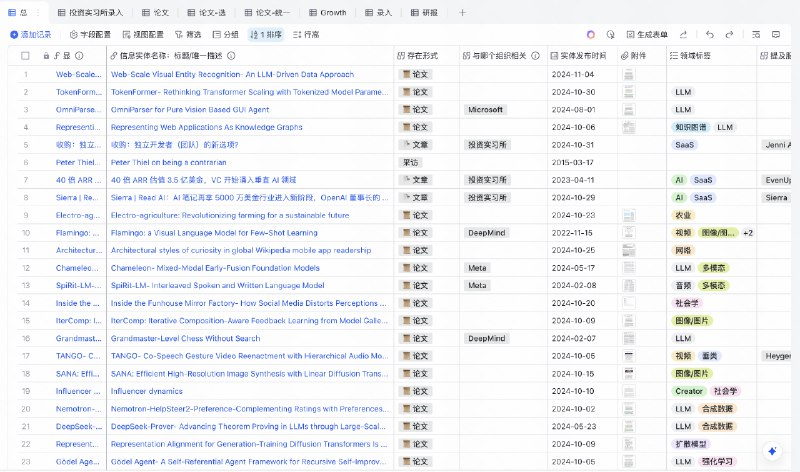Open the 录入 tab
Image resolution: width=800 pixels, height=472 pixels.
[378, 12]
